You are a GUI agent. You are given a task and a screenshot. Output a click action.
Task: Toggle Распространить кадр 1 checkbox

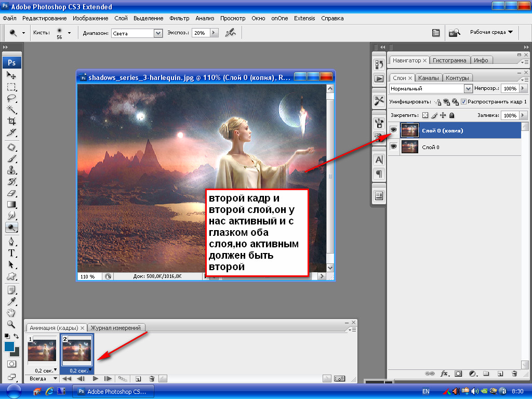click(x=463, y=101)
